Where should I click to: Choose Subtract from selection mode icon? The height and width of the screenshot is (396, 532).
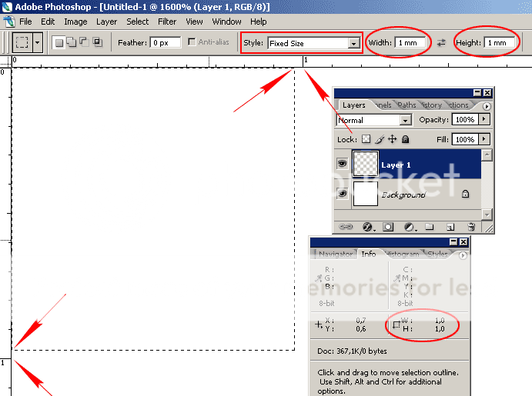[x=84, y=42]
